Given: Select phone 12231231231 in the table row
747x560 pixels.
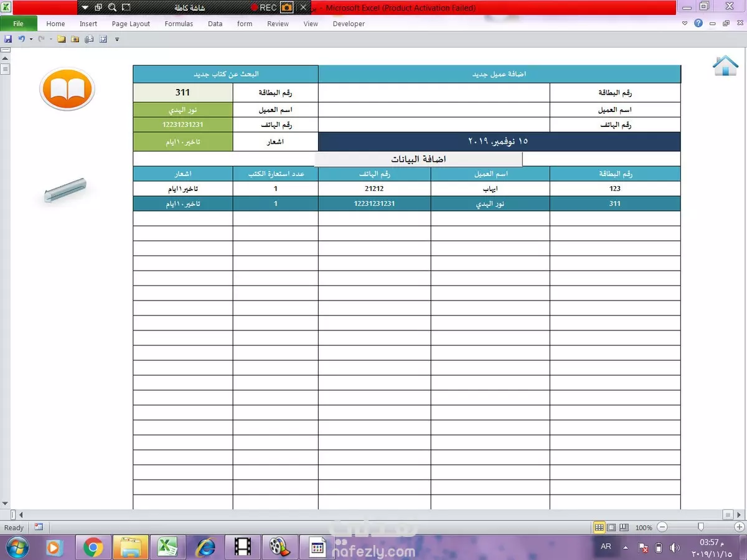Looking at the screenshot, I should pyautogui.click(x=374, y=203).
